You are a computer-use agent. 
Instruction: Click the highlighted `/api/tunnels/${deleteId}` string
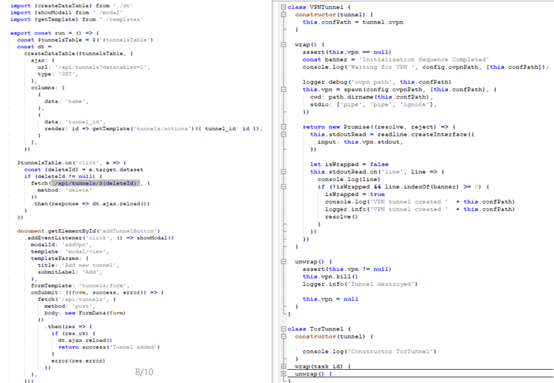[x=95, y=183]
